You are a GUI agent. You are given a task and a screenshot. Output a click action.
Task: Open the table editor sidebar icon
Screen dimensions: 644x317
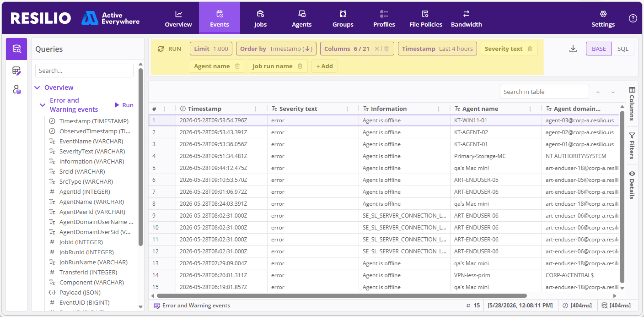pos(16,71)
